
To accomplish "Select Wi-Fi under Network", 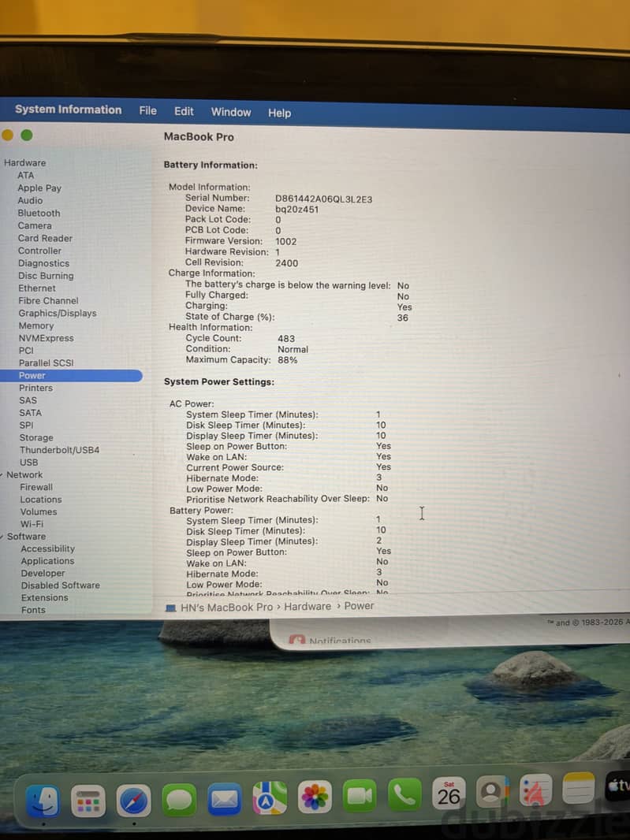I will tap(32, 524).
